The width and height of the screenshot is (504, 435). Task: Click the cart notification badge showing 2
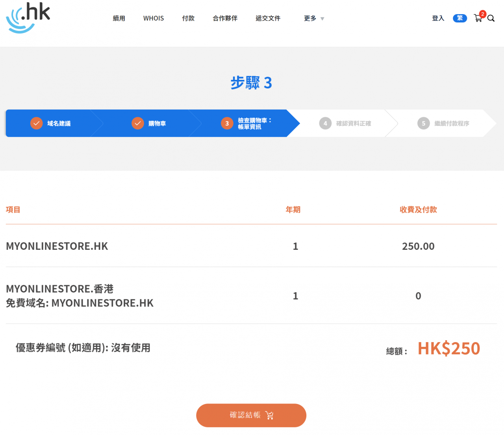point(482,14)
